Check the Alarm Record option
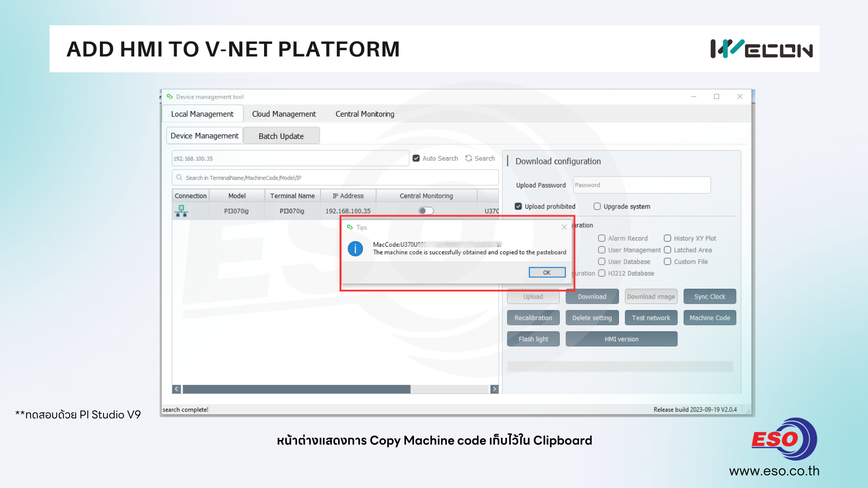868x488 pixels. (x=602, y=238)
